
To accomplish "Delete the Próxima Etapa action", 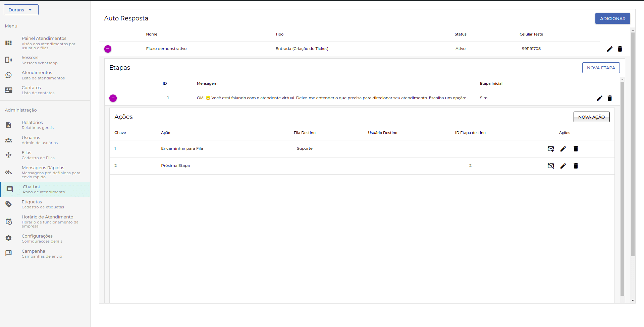I will click(576, 166).
